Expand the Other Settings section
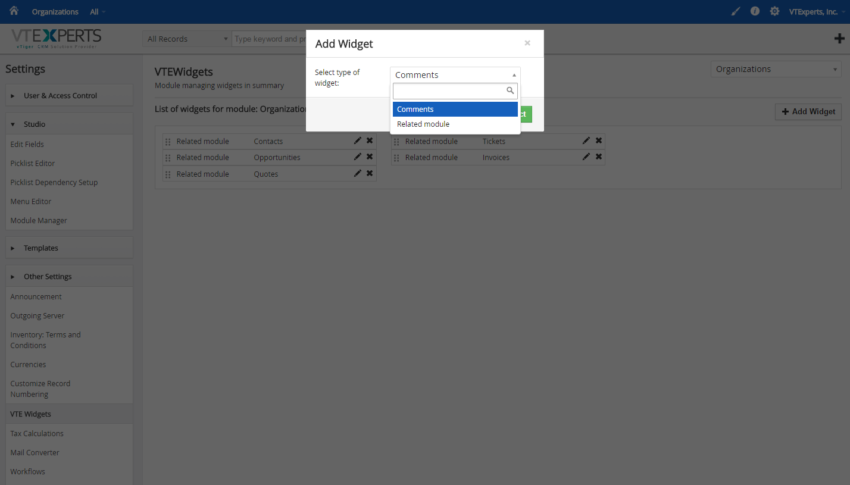 tap(69, 276)
